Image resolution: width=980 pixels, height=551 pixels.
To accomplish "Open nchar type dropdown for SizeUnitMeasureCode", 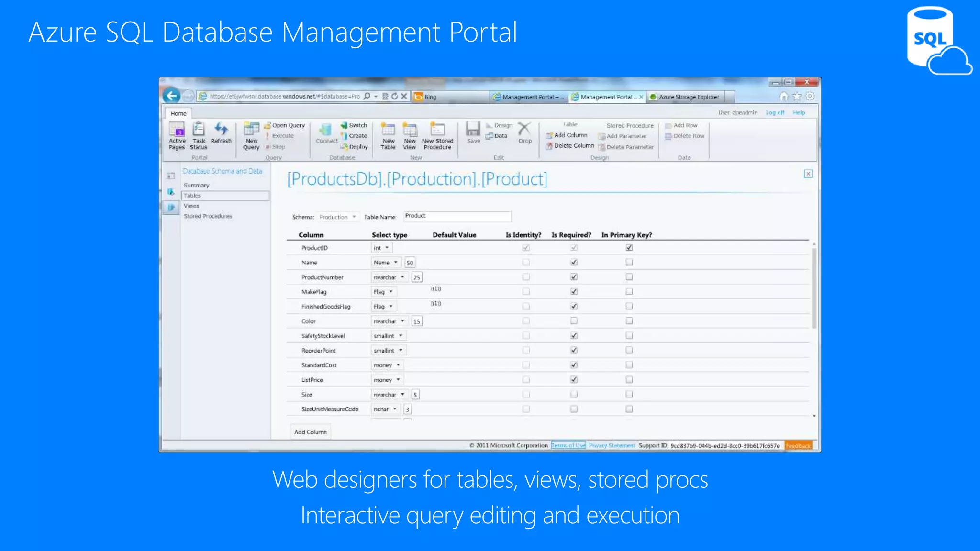I will pos(386,409).
